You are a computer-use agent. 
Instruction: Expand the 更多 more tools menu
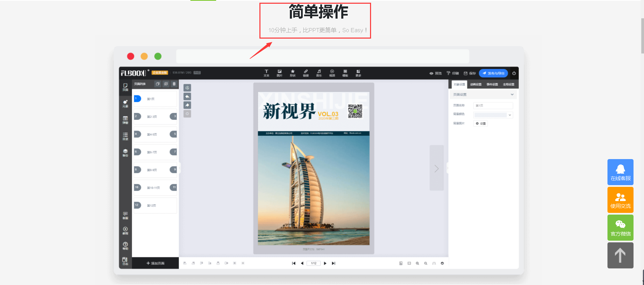point(358,73)
